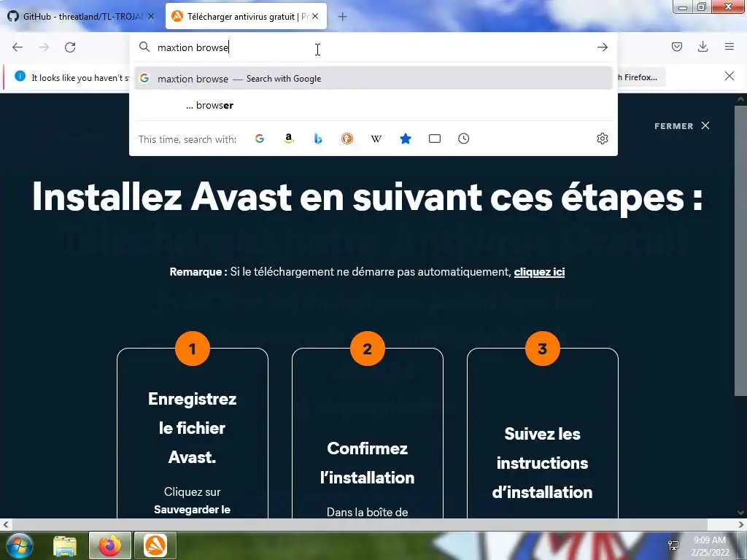Screen dimensions: 747x560
Task: Search this time with Bing
Action: coord(318,139)
